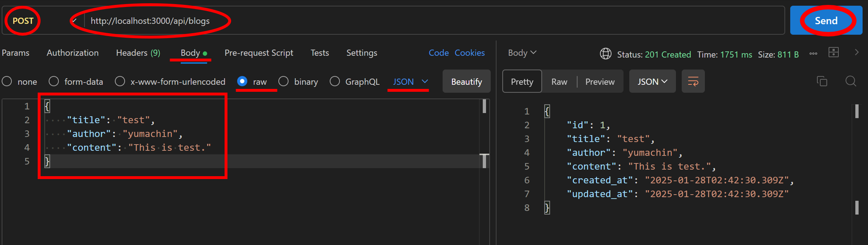Click the right chevron arrow icon

[857, 52]
